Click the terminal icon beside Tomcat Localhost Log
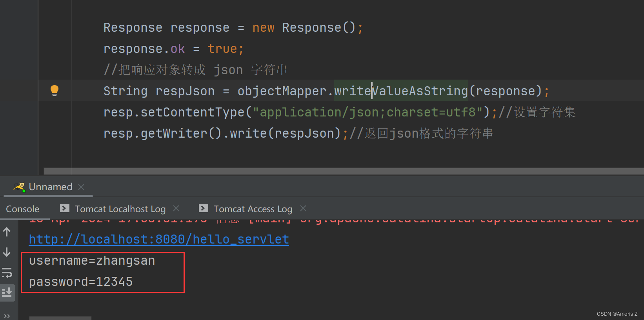The width and height of the screenshot is (644, 320). click(64, 208)
